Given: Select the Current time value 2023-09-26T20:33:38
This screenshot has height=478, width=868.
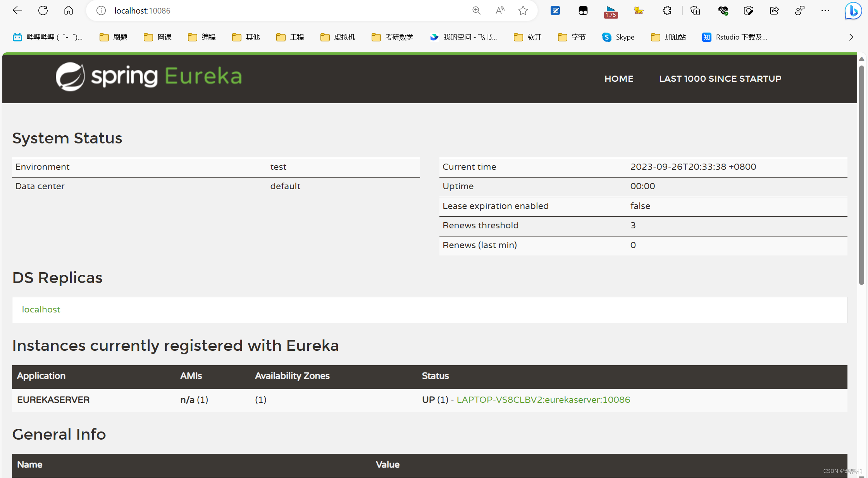Looking at the screenshot, I should point(693,167).
